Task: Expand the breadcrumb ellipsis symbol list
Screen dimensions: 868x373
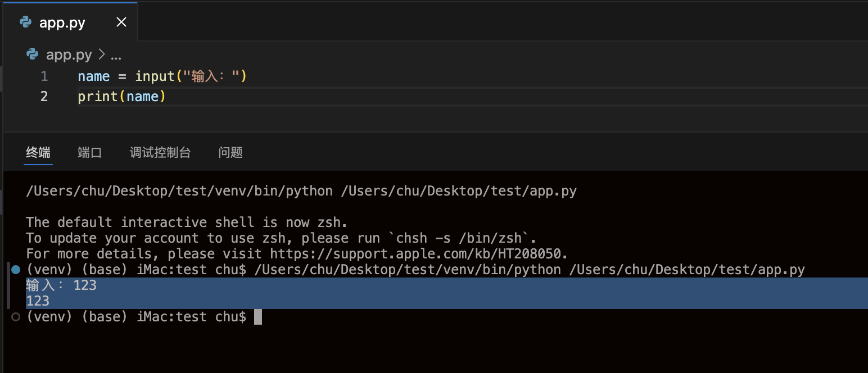Action: coord(116,55)
